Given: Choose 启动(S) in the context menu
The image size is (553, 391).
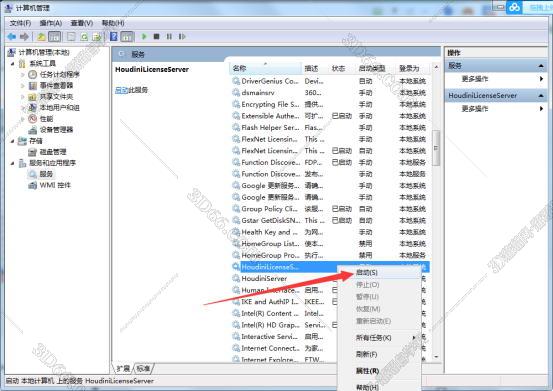Looking at the screenshot, I should click(x=367, y=273).
